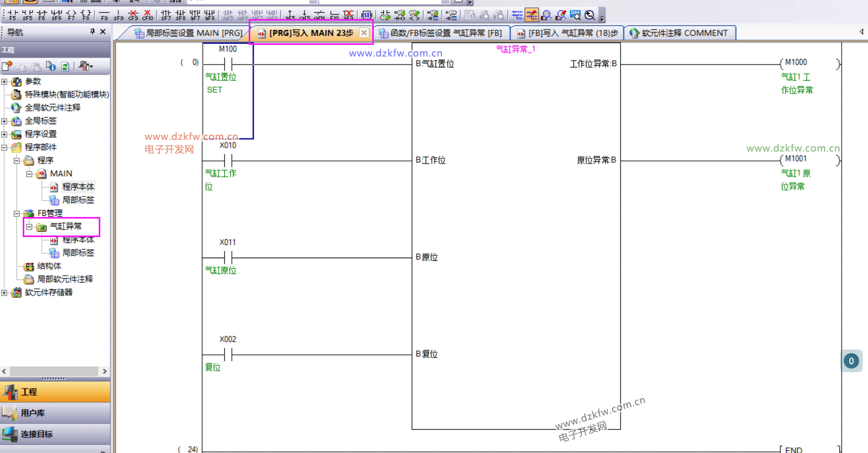Screen dimensions: 868x453
Task: Delete vertical line with cF10 tool
Action: click(x=147, y=15)
